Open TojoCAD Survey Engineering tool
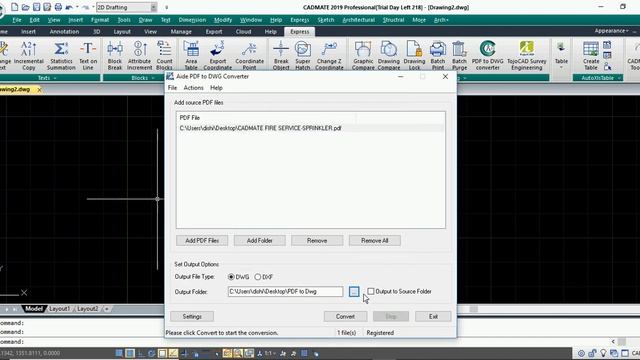This screenshot has height=360, width=640. click(x=527, y=56)
